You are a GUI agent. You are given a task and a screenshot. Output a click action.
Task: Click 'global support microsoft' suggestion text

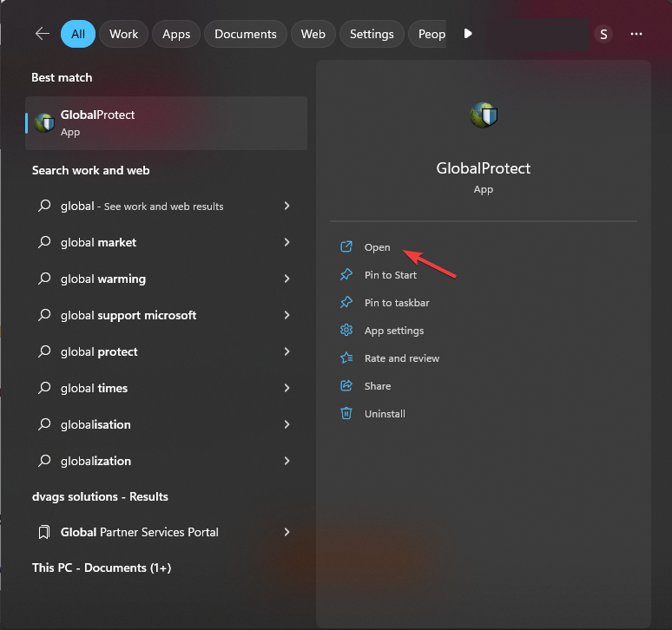(x=128, y=315)
